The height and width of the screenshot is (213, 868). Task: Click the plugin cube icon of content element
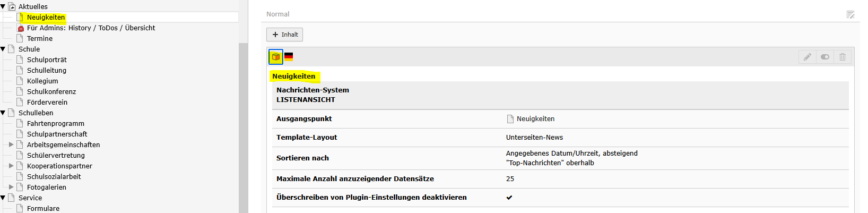[276, 57]
